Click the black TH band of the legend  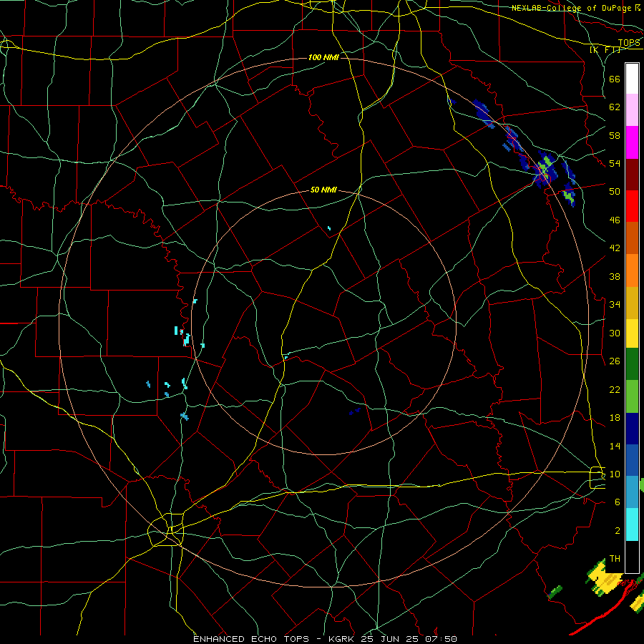pos(632,557)
